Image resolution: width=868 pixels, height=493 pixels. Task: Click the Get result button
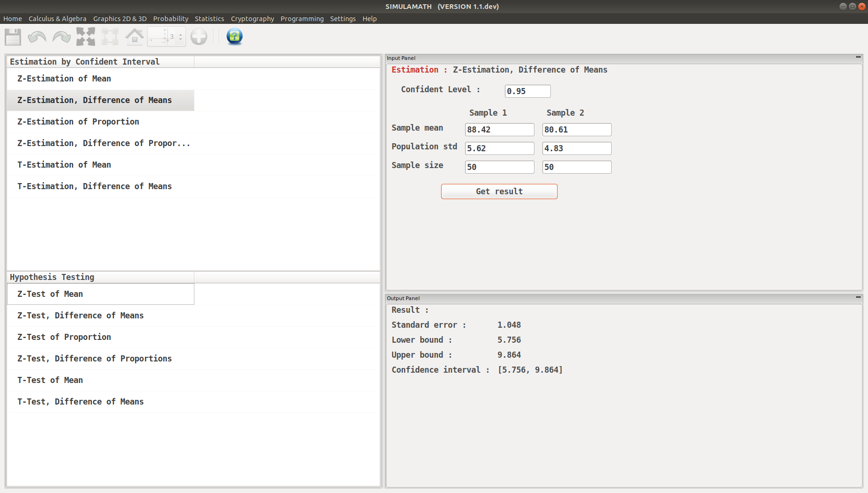499,191
